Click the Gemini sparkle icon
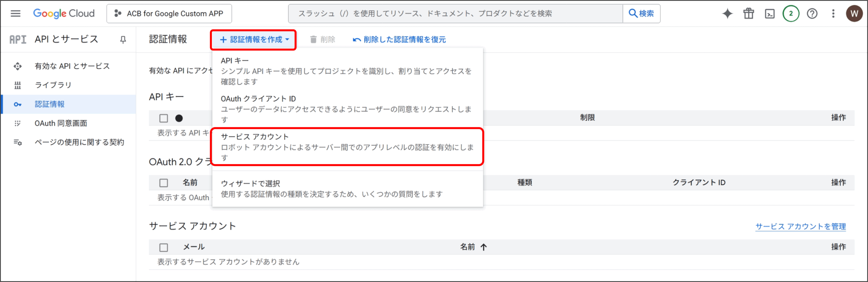 (x=727, y=14)
